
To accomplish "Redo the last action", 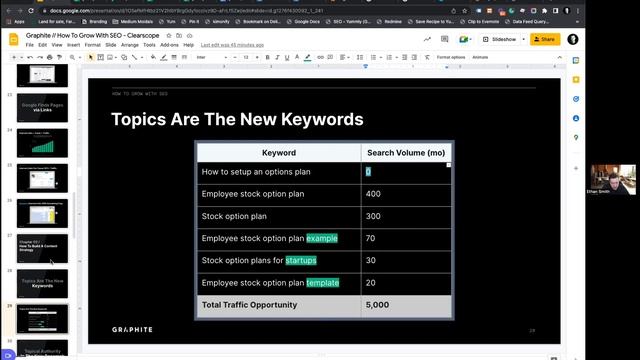I will click(x=40, y=58).
